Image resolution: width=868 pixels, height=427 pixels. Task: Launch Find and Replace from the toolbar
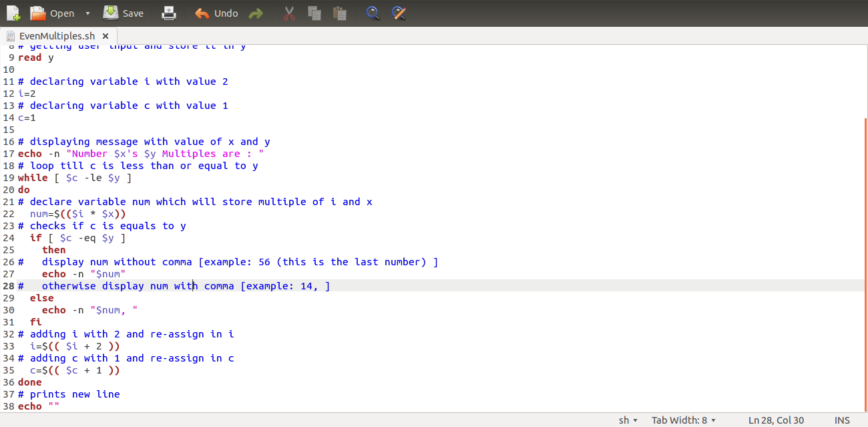399,13
